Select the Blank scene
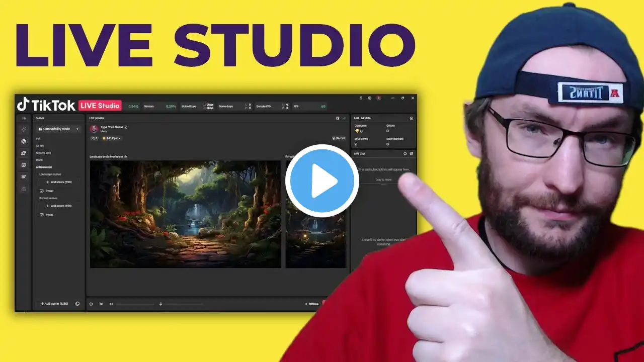This screenshot has width=644, height=362. point(39,160)
